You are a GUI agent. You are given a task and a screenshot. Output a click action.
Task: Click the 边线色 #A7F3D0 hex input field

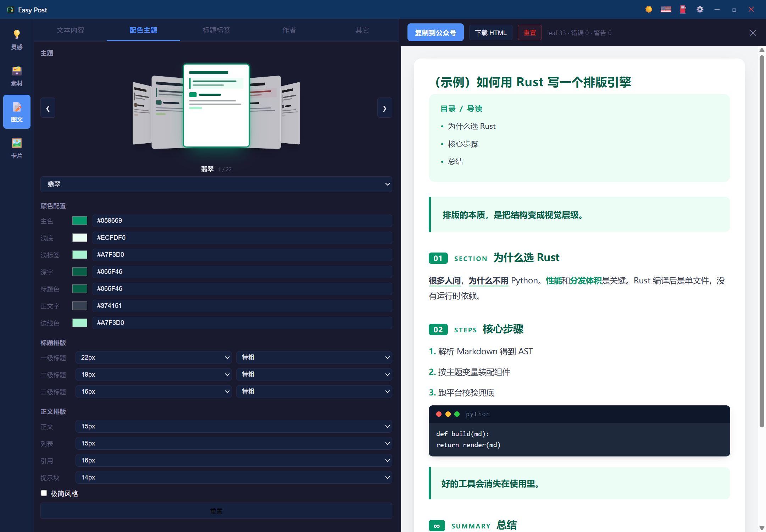242,323
